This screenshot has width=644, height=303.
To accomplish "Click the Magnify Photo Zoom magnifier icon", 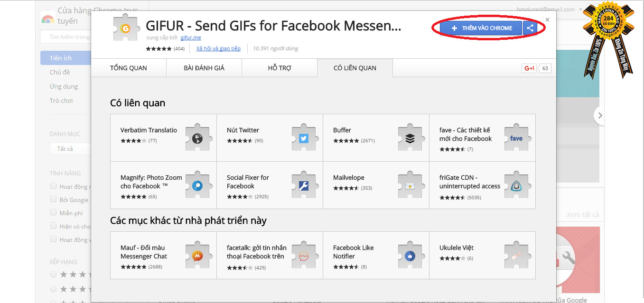I will point(197,185).
